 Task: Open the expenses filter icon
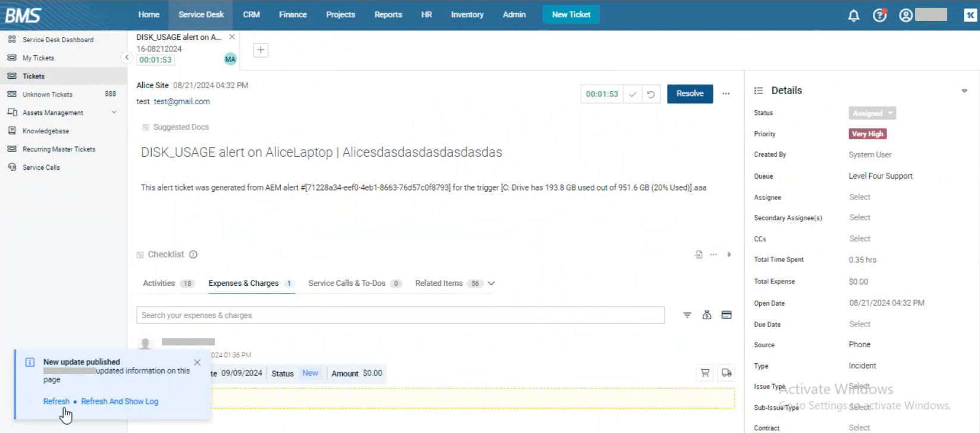(x=687, y=315)
